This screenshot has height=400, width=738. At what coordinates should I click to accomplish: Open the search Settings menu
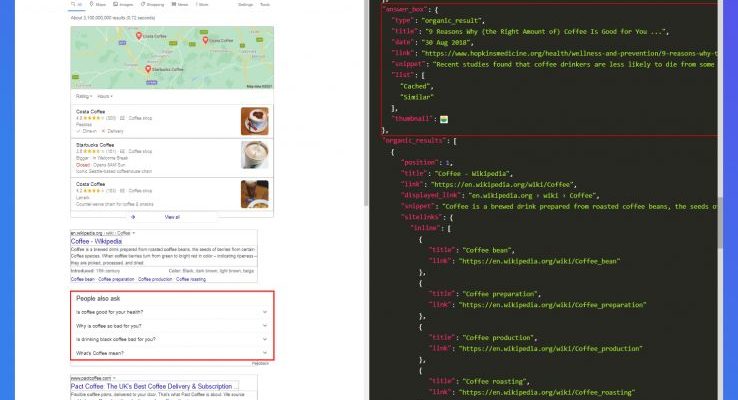click(245, 5)
